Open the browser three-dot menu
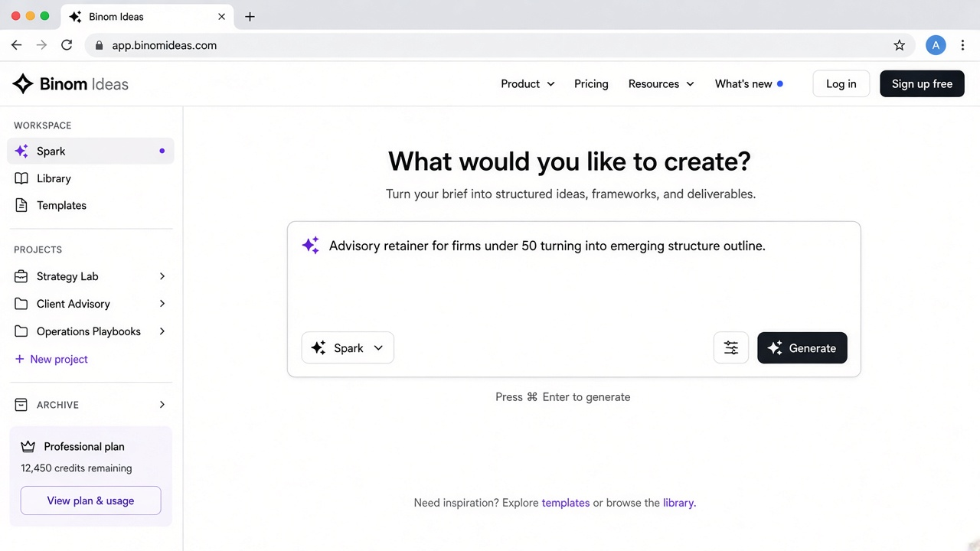 (x=963, y=45)
